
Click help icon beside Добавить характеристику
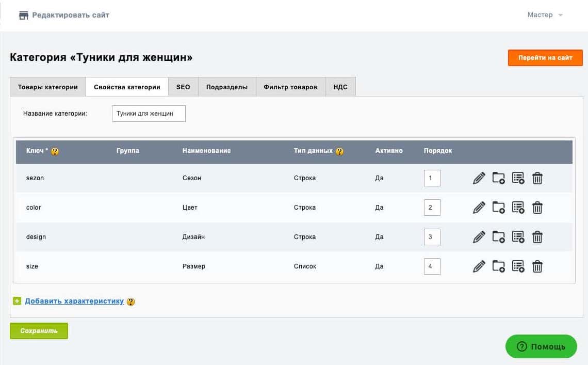pyautogui.click(x=130, y=301)
